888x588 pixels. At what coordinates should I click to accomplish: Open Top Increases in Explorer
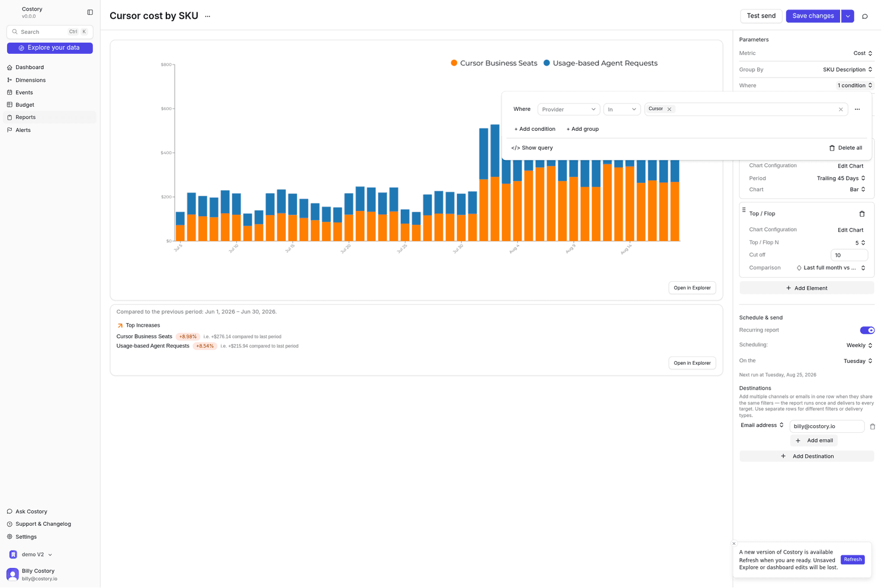[x=691, y=363]
